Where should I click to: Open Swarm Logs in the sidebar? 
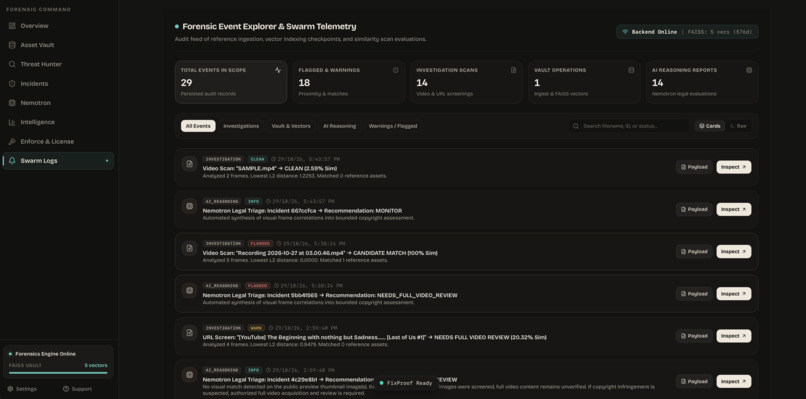58,161
